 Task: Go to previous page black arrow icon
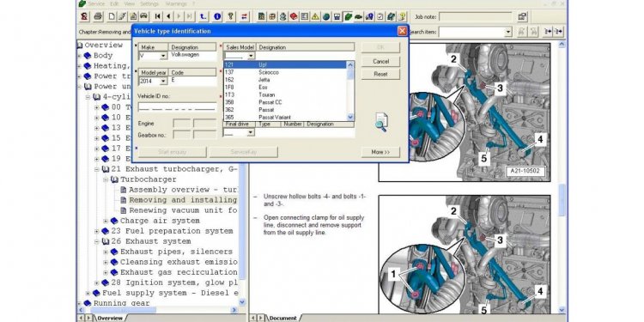168,16
